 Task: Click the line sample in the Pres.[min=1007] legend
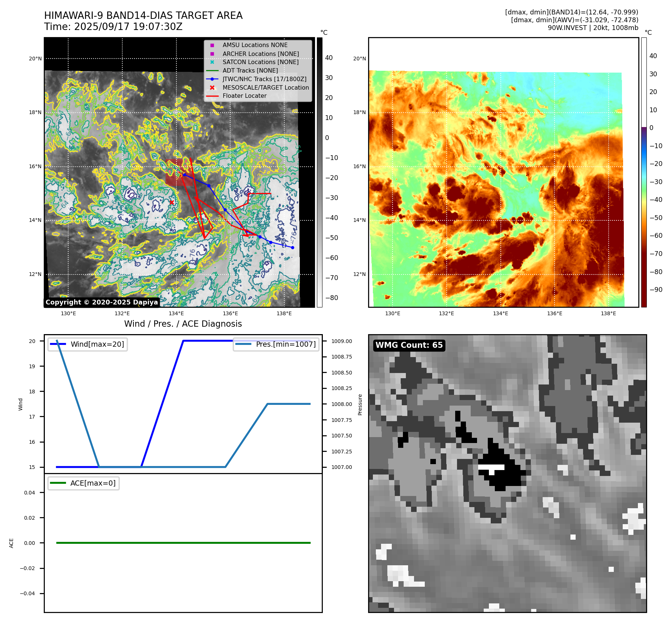(243, 344)
